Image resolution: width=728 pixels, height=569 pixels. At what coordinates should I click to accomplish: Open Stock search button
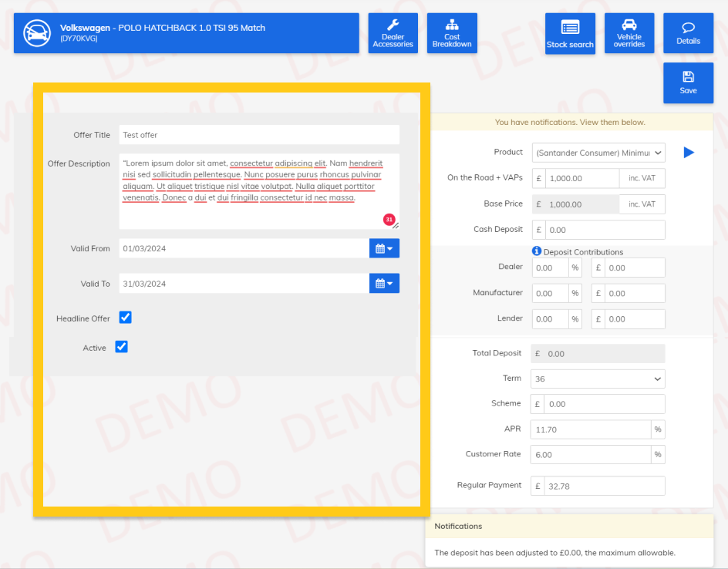click(570, 33)
